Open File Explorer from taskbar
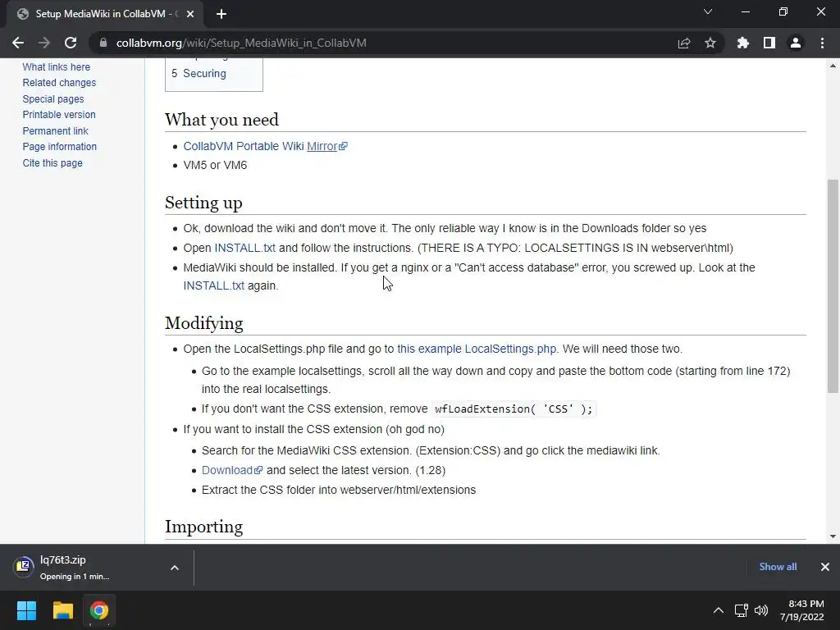 62,610
